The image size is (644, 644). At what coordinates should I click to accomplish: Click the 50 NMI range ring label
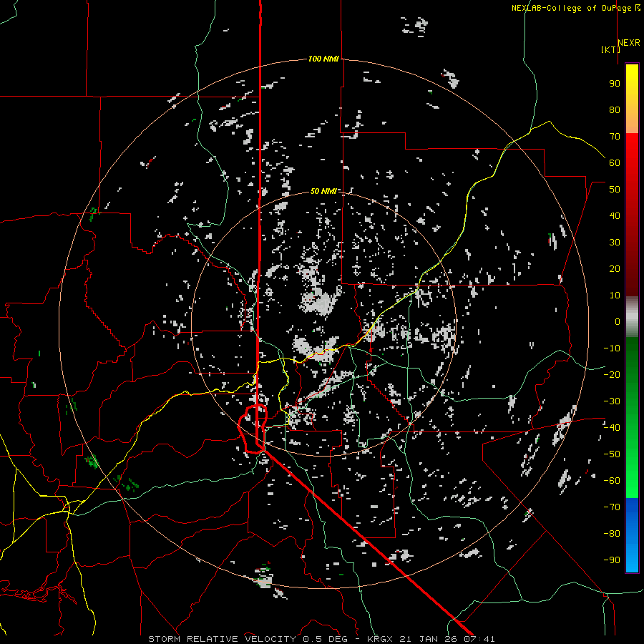(x=323, y=191)
